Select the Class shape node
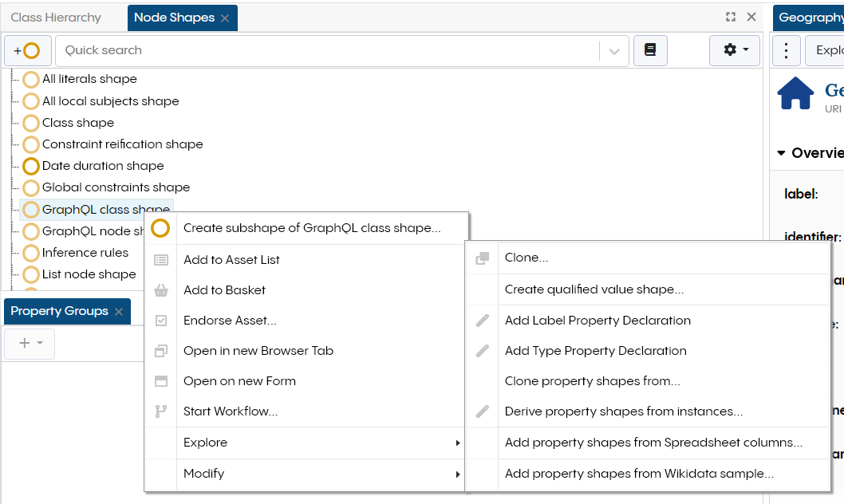 click(x=78, y=123)
